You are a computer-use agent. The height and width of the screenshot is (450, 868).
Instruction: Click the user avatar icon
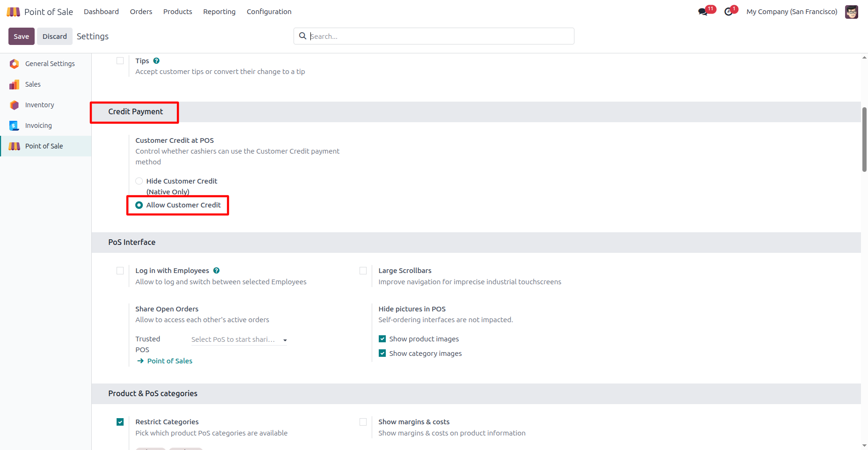(851, 12)
